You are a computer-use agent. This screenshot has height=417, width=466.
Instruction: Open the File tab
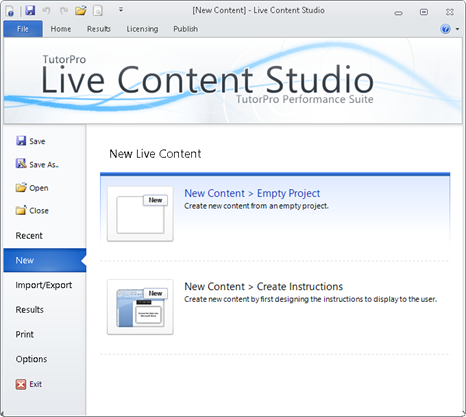point(23,29)
